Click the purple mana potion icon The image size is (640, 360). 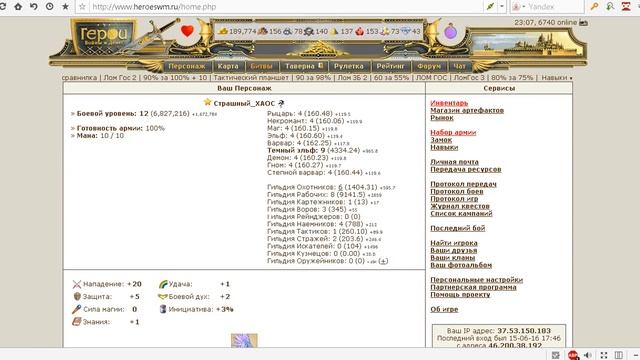click(450, 31)
